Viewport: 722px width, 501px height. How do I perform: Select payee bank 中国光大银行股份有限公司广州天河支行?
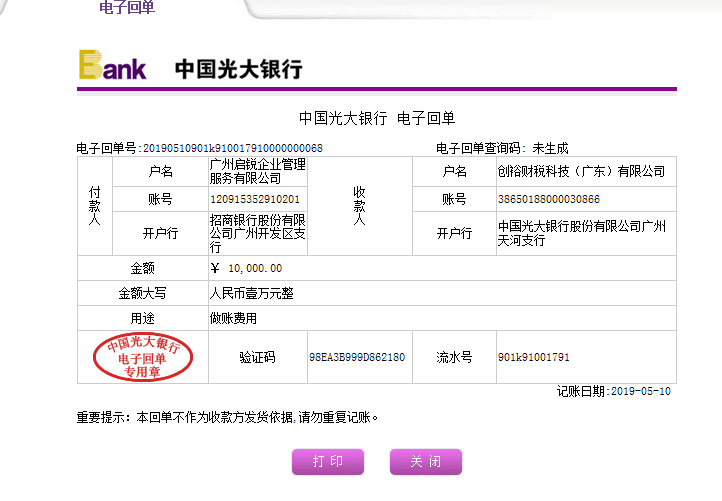point(582,233)
